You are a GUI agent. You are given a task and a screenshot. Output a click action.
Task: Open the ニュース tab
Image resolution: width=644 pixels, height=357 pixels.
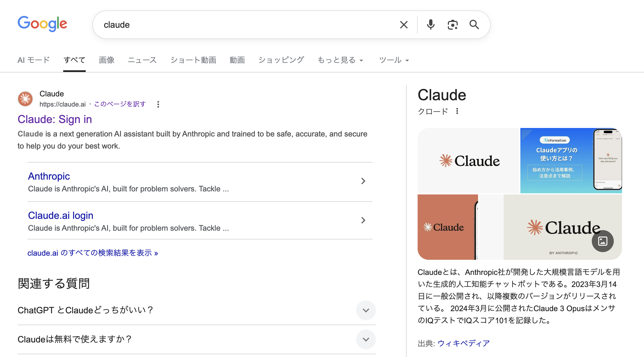[142, 60]
